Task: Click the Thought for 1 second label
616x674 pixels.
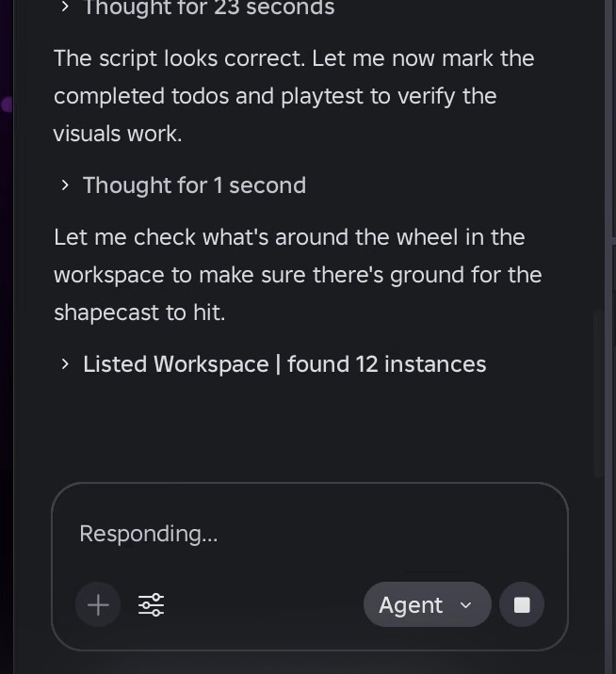Action: (x=194, y=185)
